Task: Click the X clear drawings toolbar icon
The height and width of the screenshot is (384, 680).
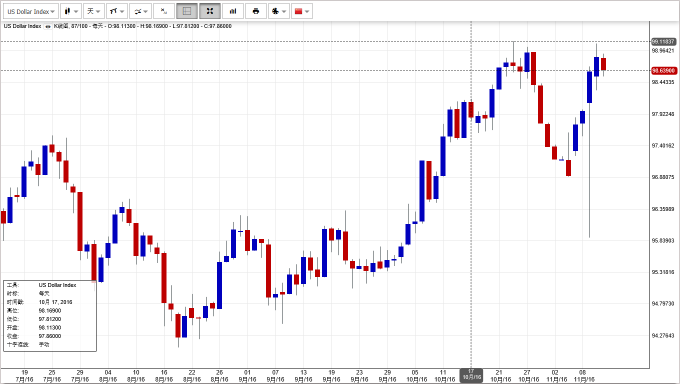Action: 164,11
